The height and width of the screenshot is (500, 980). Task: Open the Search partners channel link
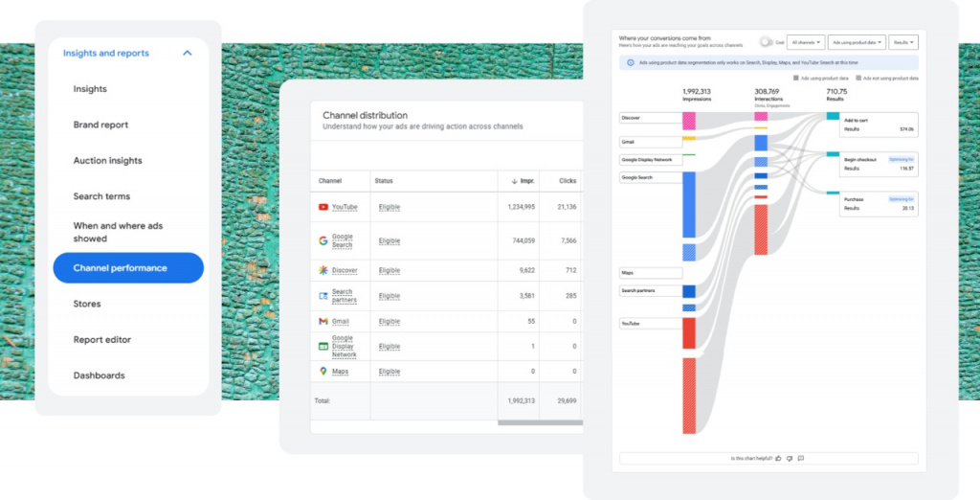[x=344, y=296]
